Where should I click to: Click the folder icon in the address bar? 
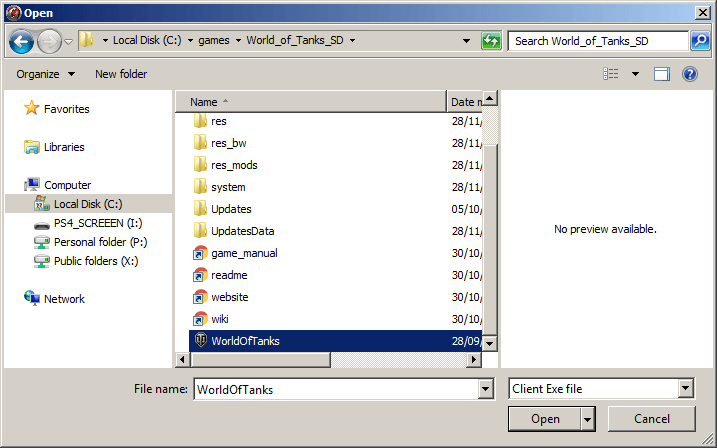click(86, 40)
